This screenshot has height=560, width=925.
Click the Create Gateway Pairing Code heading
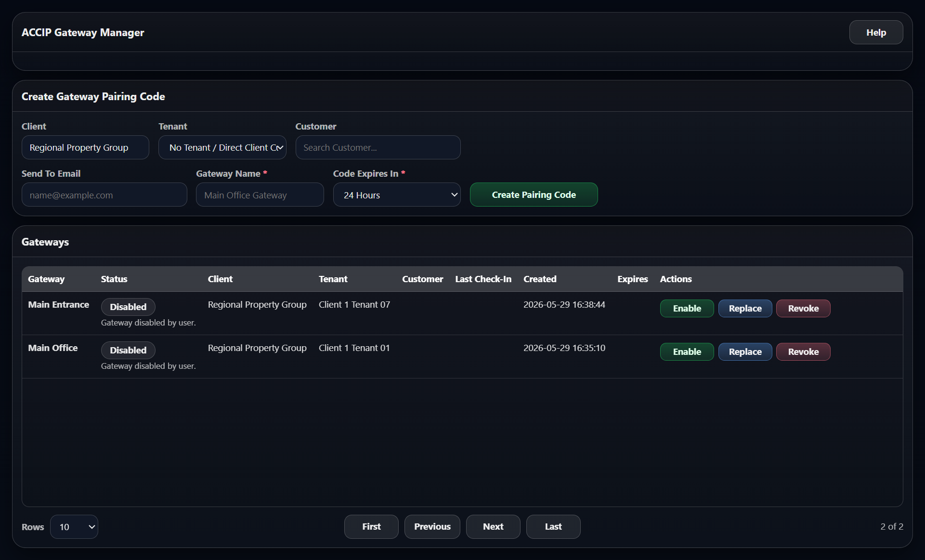pos(93,96)
